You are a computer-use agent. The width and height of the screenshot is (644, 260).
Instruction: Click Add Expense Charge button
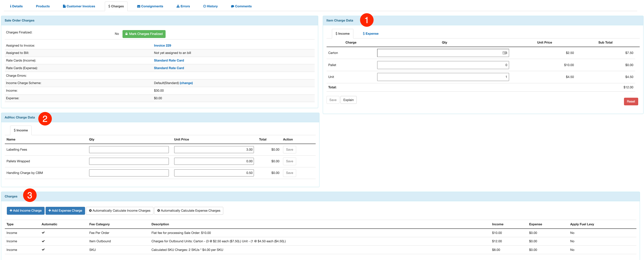click(x=65, y=211)
